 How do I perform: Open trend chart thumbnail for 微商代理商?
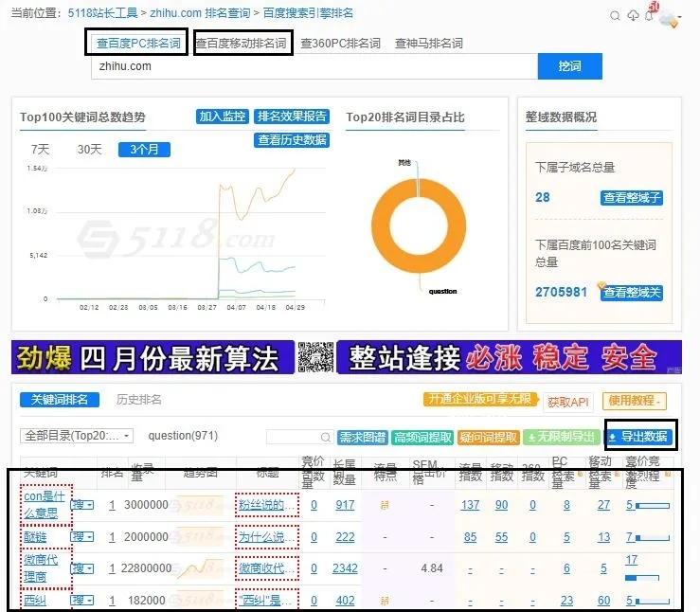(199, 568)
